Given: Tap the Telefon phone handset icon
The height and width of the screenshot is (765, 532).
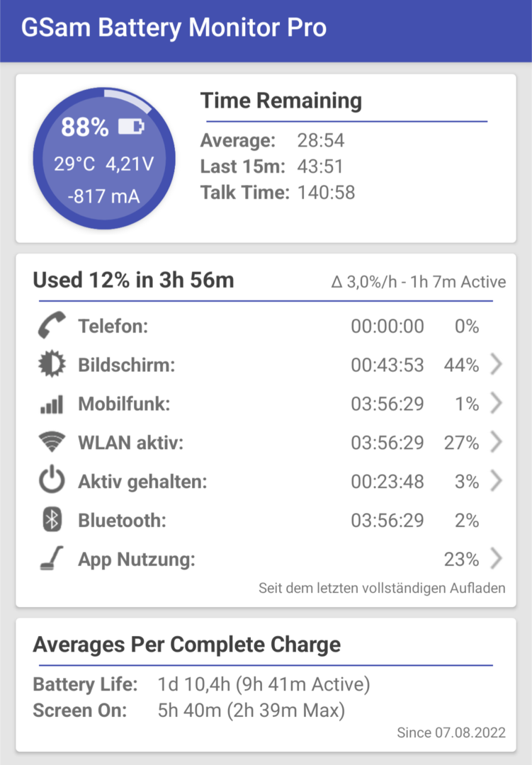Looking at the screenshot, I should 52,325.
